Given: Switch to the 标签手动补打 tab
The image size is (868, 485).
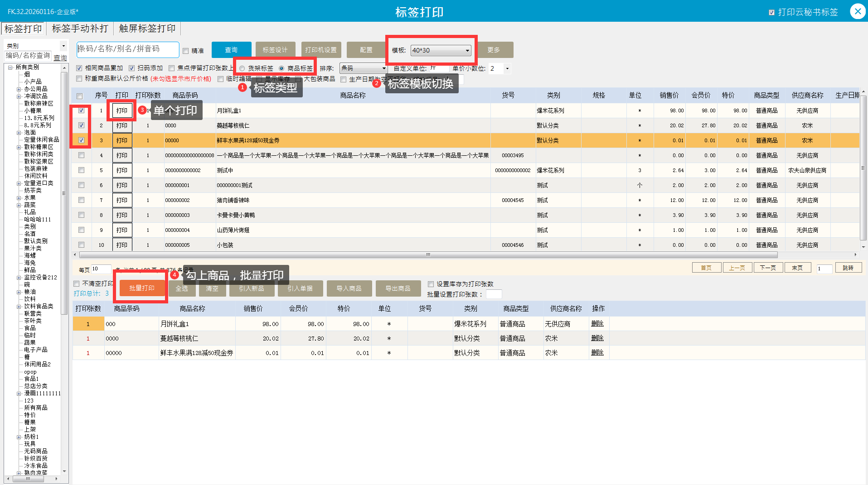Looking at the screenshot, I should 80,29.
